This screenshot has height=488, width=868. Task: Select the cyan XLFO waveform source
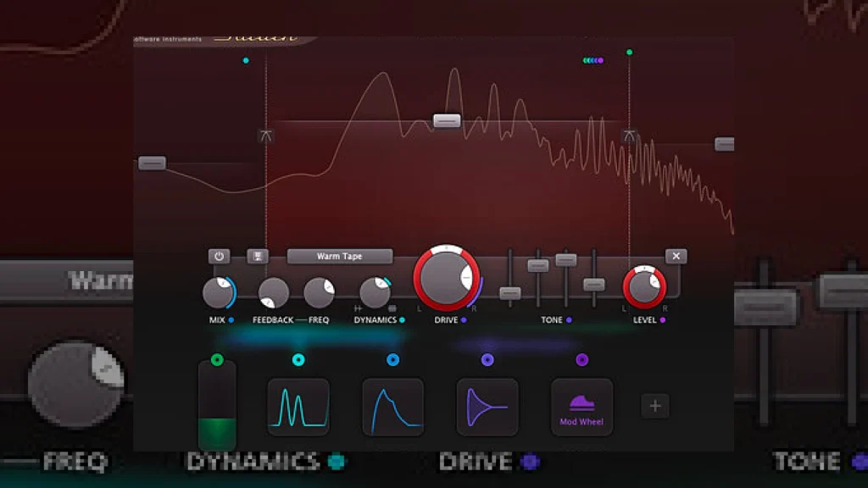pyautogui.click(x=298, y=408)
